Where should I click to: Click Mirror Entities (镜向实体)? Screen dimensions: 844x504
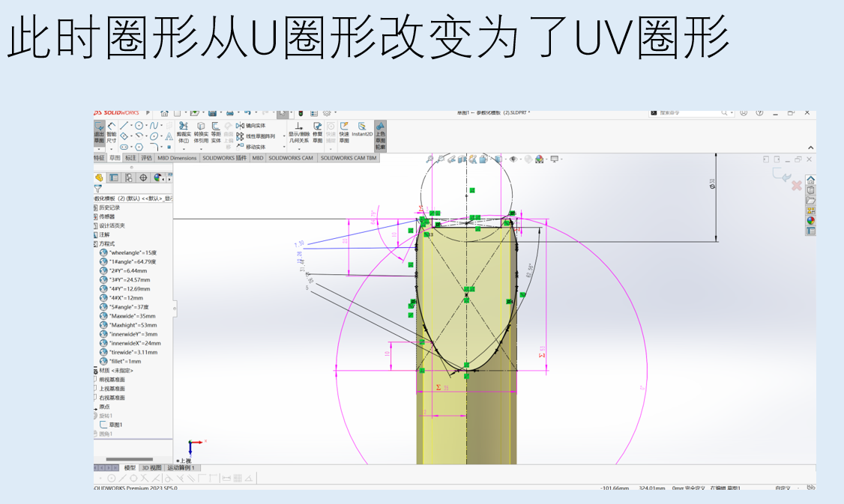pos(250,125)
